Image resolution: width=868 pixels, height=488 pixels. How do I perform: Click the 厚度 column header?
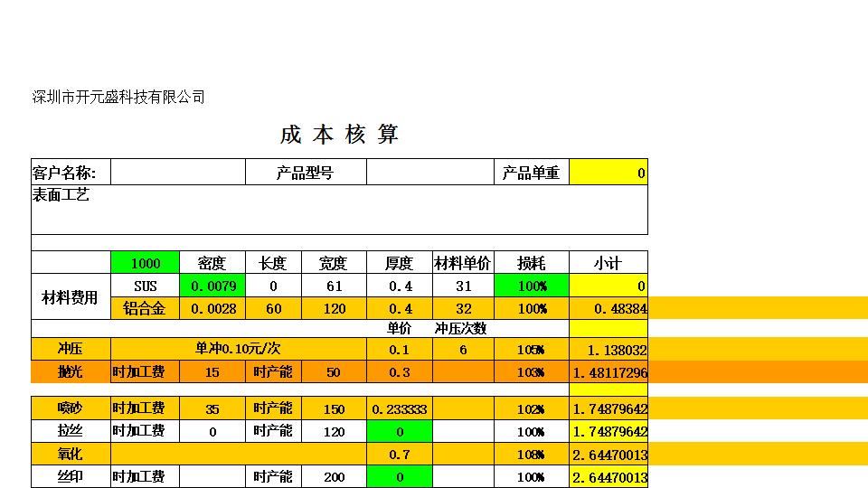[x=400, y=263]
